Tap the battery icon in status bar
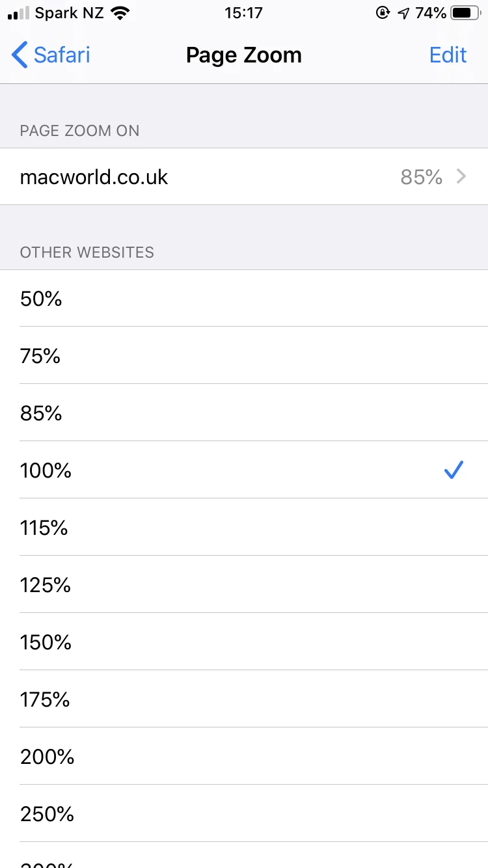 pos(465,13)
